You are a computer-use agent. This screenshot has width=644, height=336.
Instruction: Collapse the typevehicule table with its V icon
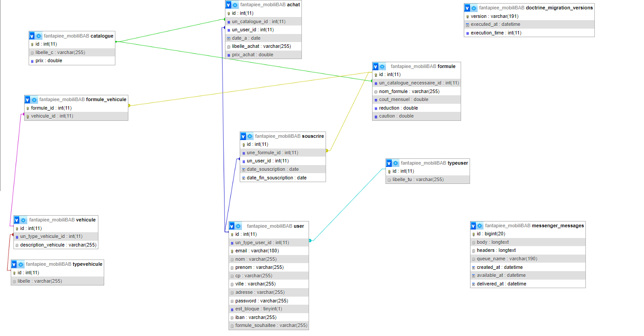coord(14,264)
